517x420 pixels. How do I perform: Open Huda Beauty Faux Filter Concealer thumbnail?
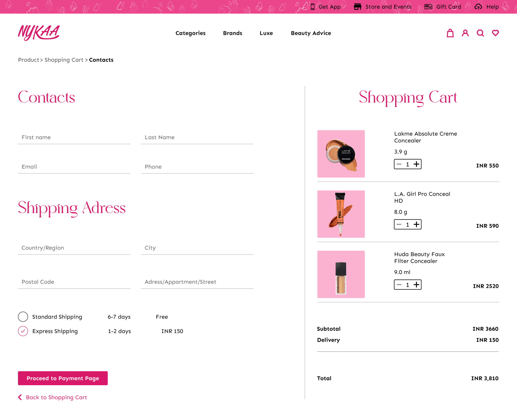coord(341,274)
